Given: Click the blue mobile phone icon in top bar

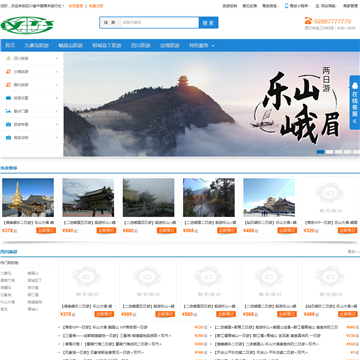Looking at the screenshot, I should coord(286,6).
